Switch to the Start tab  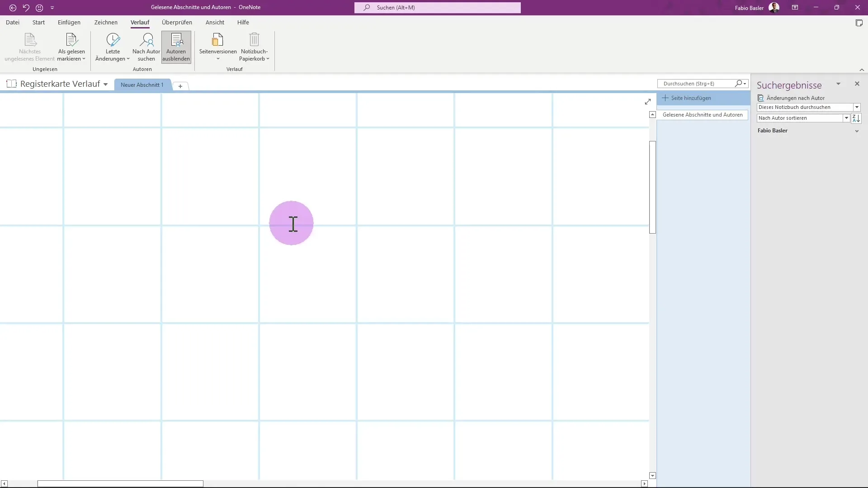point(38,22)
